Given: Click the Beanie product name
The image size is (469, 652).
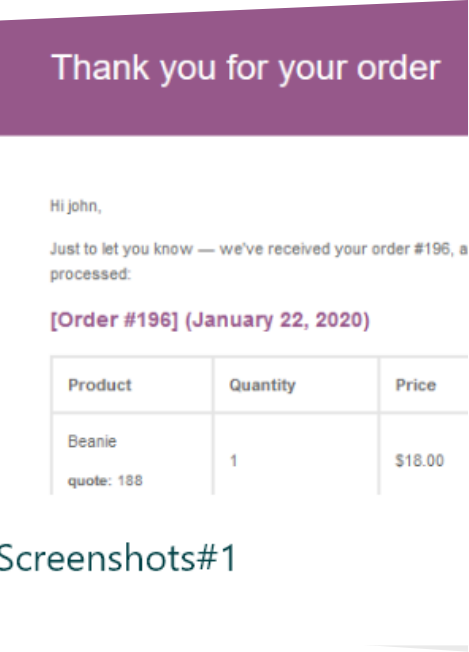Looking at the screenshot, I should click(x=92, y=441).
